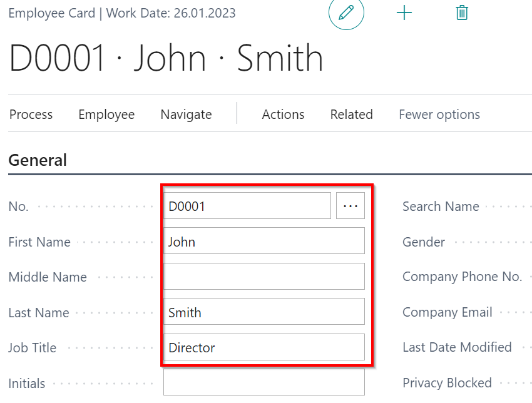The image size is (532, 403).
Task: Click the Employee Card Work Date caption
Action: coord(122,13)
